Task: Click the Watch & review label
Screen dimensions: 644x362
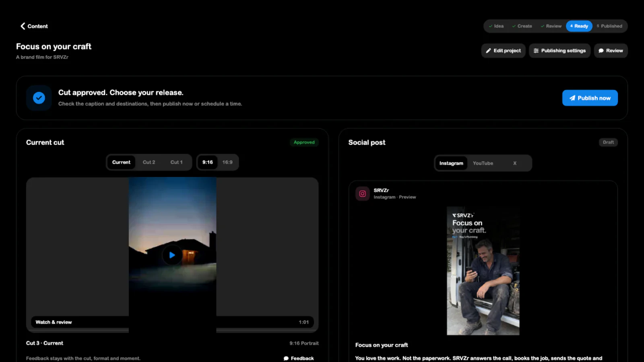Action: tap(54, 322)
